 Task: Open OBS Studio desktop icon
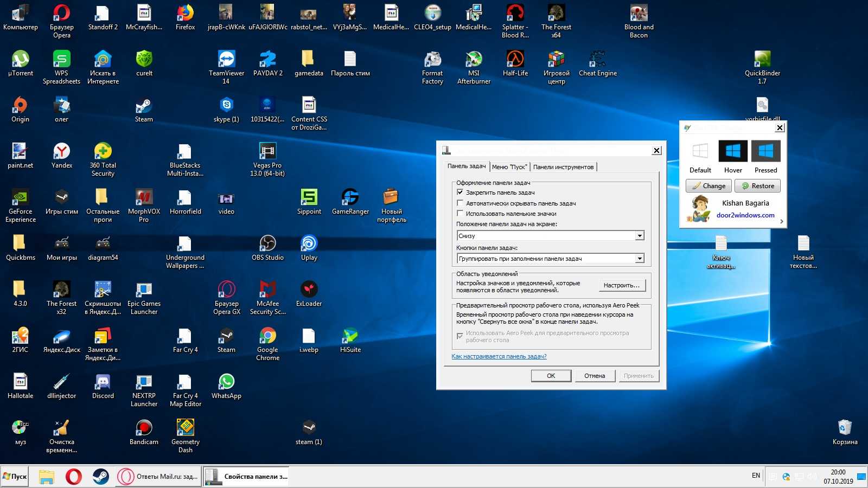[267, 248]
